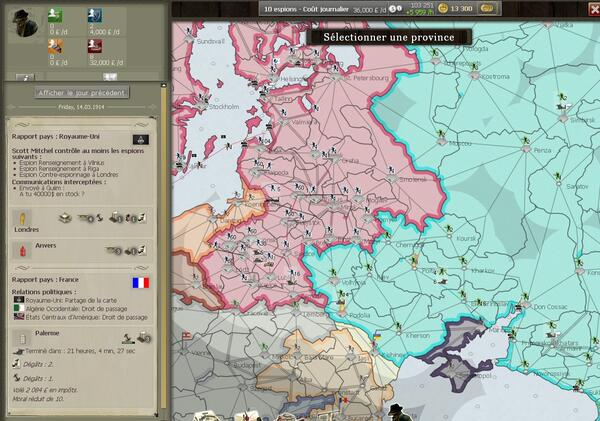Click the gold coin Goldmark icon
The height and width of the screenshot is (421, 600).
click(443, 8)
